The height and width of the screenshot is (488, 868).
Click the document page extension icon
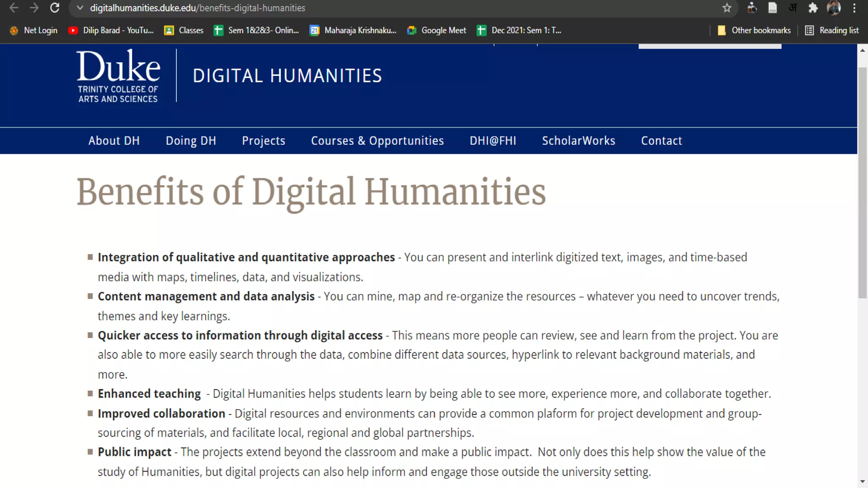pyautogui.click(x=773, y=8)
